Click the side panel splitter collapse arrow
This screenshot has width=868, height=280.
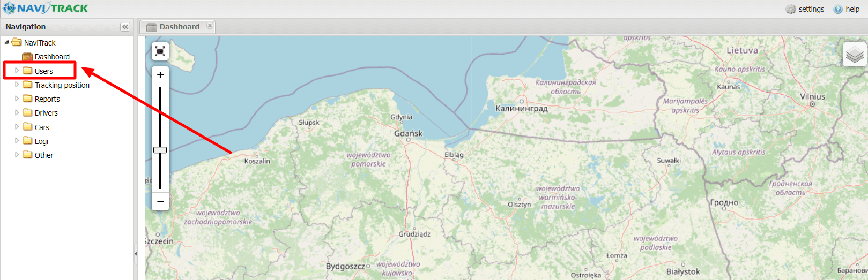coord(136,254)
